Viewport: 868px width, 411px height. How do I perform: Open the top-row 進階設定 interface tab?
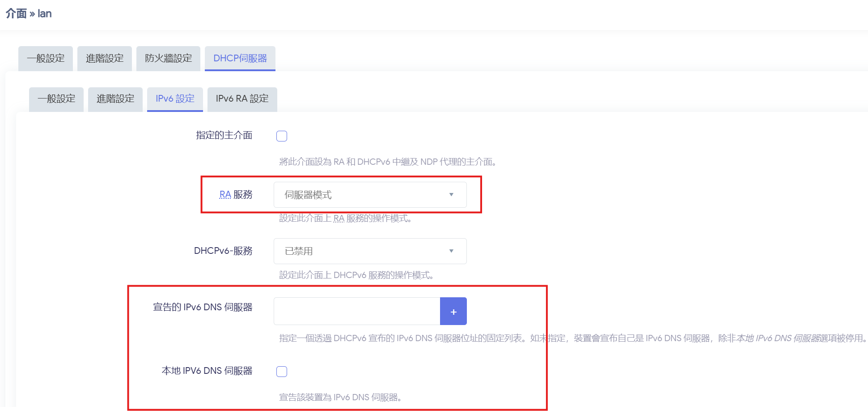point(105,59)
